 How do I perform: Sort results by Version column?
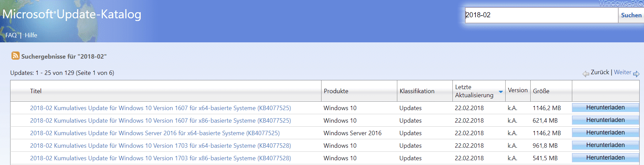518,90
